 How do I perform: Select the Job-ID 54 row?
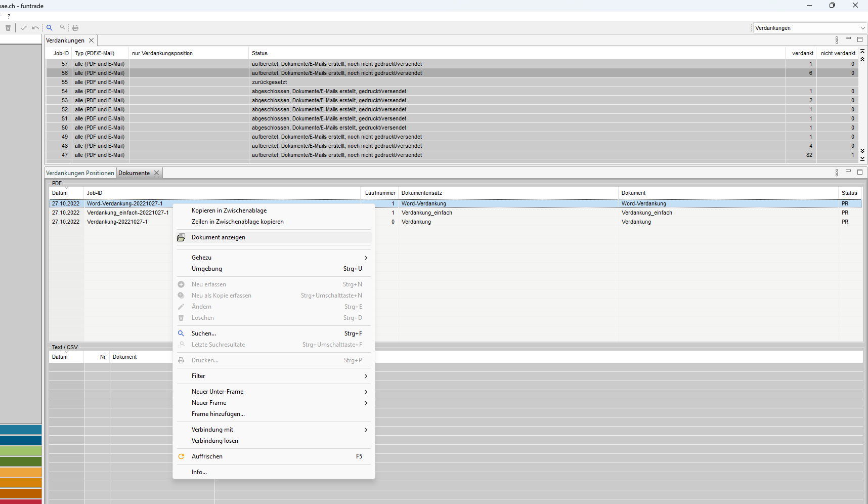coord(329,91)
